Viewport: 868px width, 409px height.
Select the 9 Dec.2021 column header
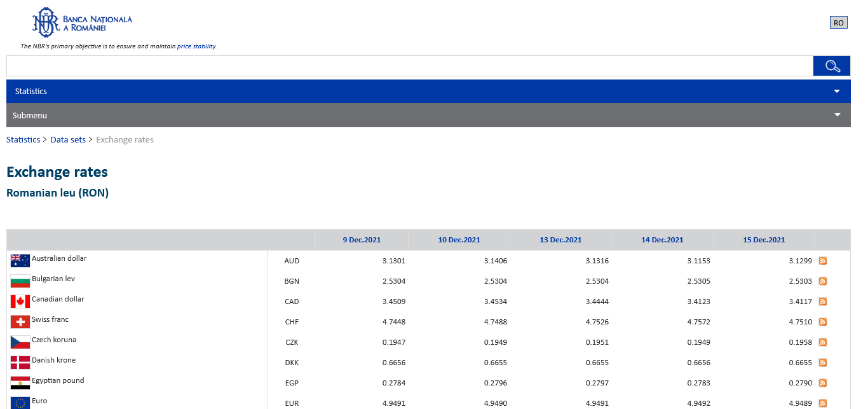click(362, 240)
